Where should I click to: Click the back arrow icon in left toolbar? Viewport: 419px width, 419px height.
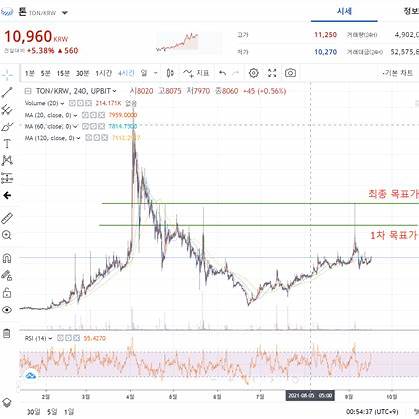point(7,195)
